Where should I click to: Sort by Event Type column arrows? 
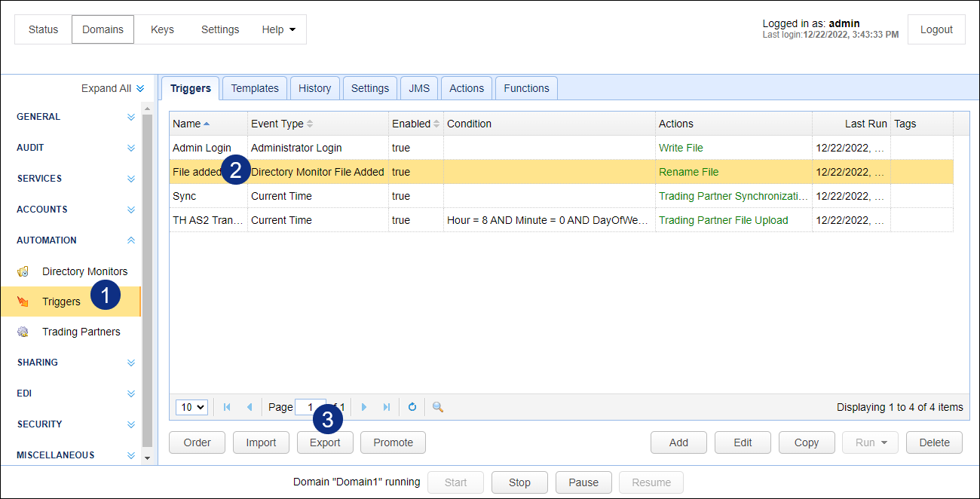click(x=310, y=124)
